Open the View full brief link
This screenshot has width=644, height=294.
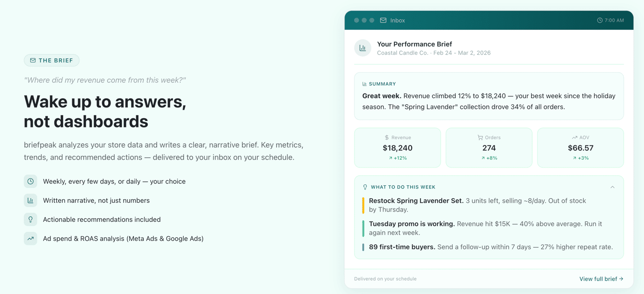[x=601, y=279]
